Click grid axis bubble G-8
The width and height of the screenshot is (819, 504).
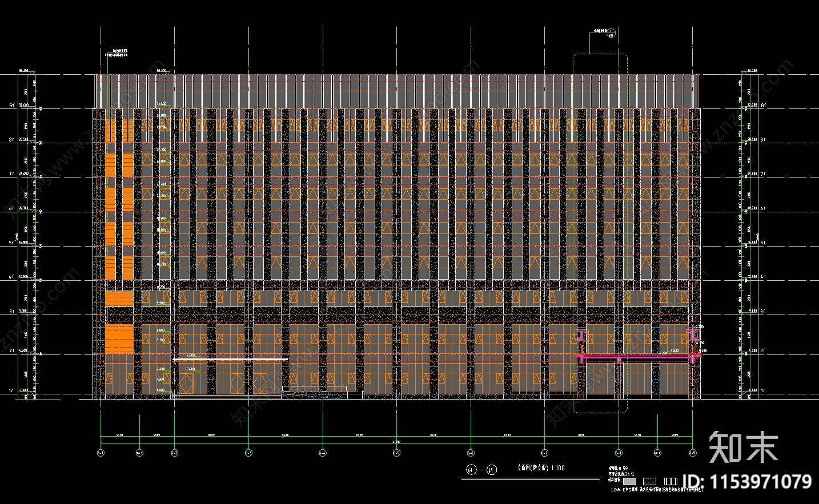click(619, 453)
